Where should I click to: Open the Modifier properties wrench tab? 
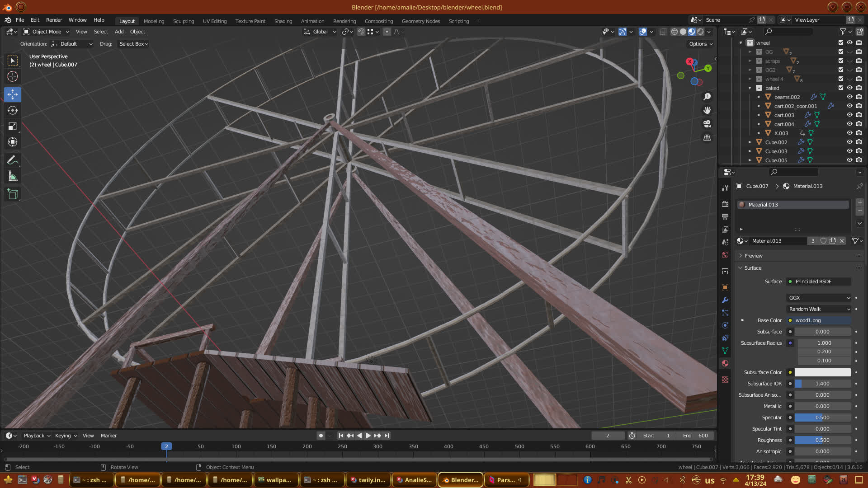click(725, 300)
